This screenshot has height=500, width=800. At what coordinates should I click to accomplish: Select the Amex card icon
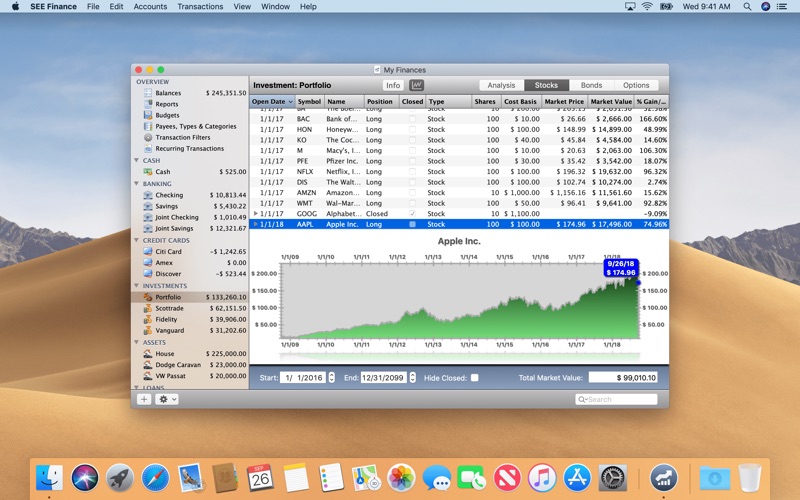click(x=148, y=263)
